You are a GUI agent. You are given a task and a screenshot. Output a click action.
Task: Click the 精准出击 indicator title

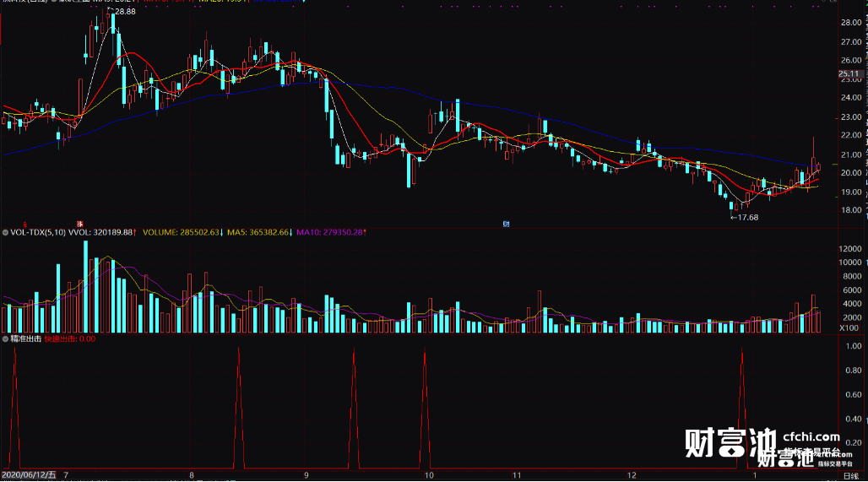(x=26, y=338)
